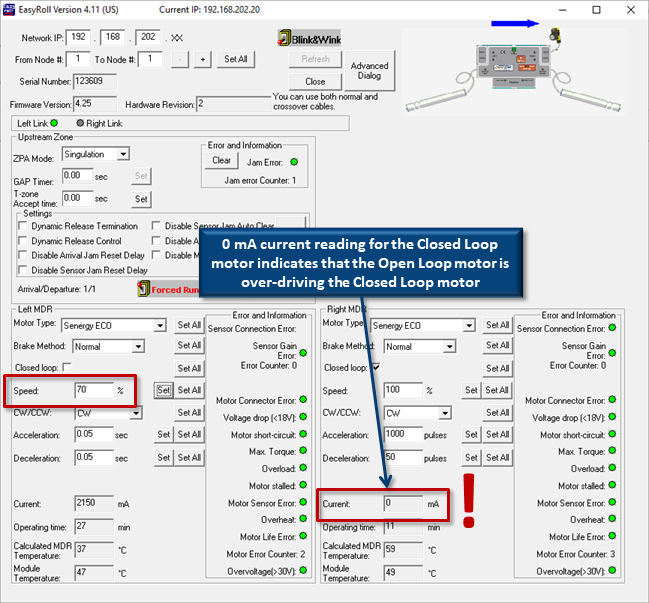The image size is (649, 603).
Task: Click Left MDR Deceleration input field
Action: 94,457
